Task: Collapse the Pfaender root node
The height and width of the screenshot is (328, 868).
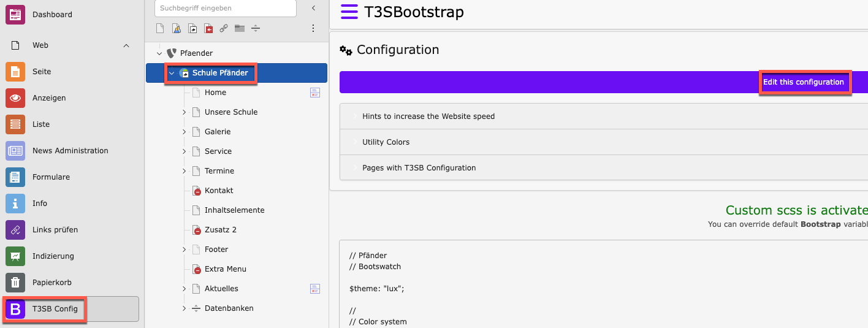Action: 159,53
